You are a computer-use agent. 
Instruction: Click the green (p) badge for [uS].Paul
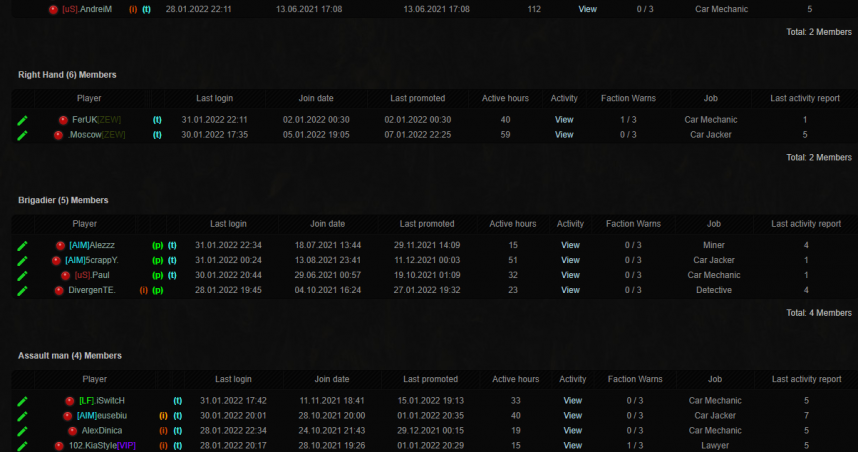click(158, 275)
